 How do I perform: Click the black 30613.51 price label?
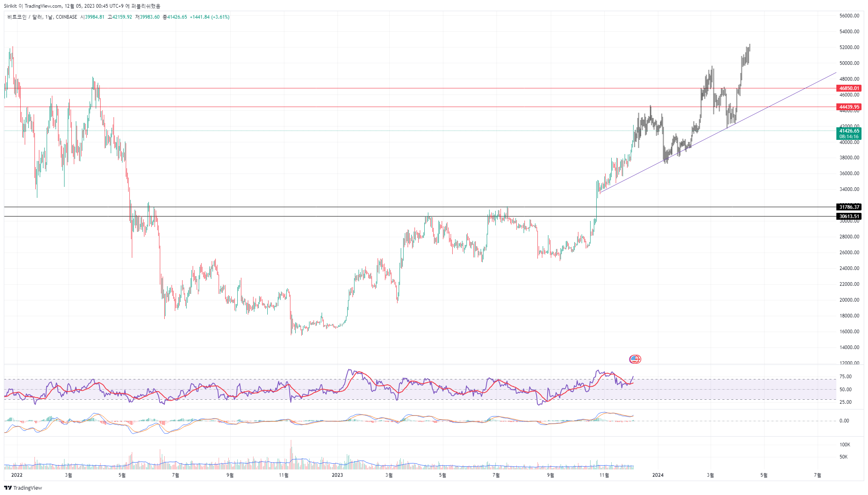849,216
